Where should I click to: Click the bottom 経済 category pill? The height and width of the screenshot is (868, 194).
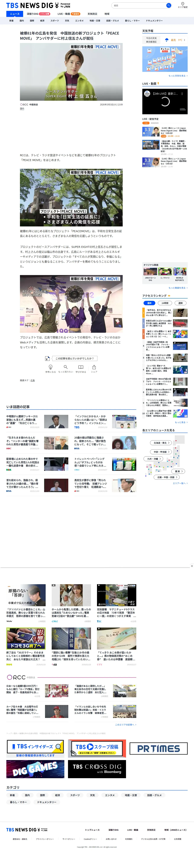pyautogui.click(x=58, y=795)
